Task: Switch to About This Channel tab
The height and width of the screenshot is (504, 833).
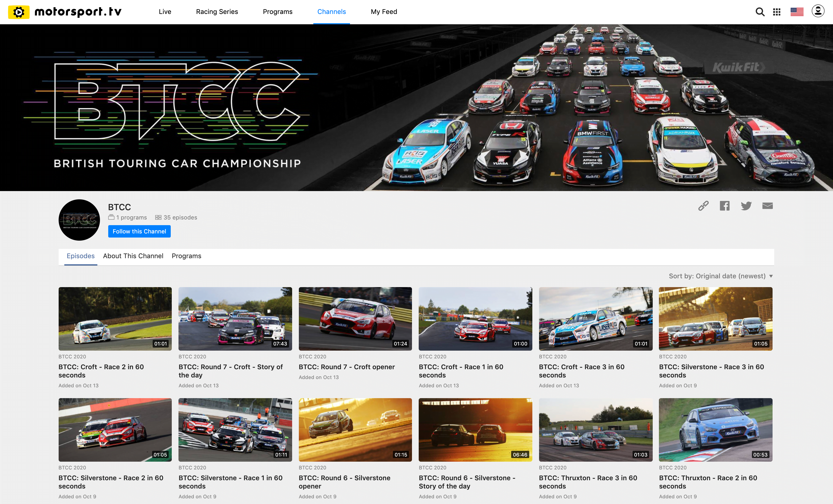Action: tap(133, 256)
